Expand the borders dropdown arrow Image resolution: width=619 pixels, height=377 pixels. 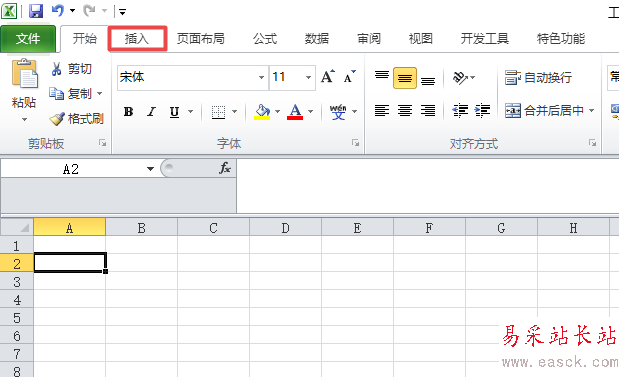point(234,112)
